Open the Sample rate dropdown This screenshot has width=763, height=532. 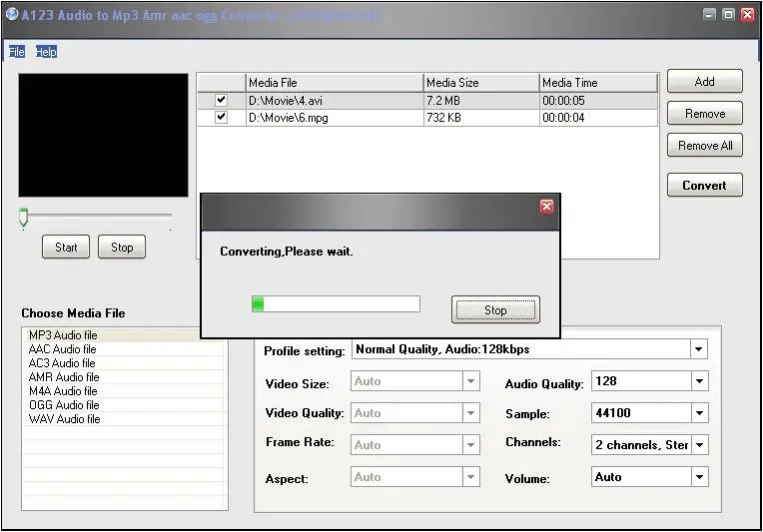pos(699,413)
